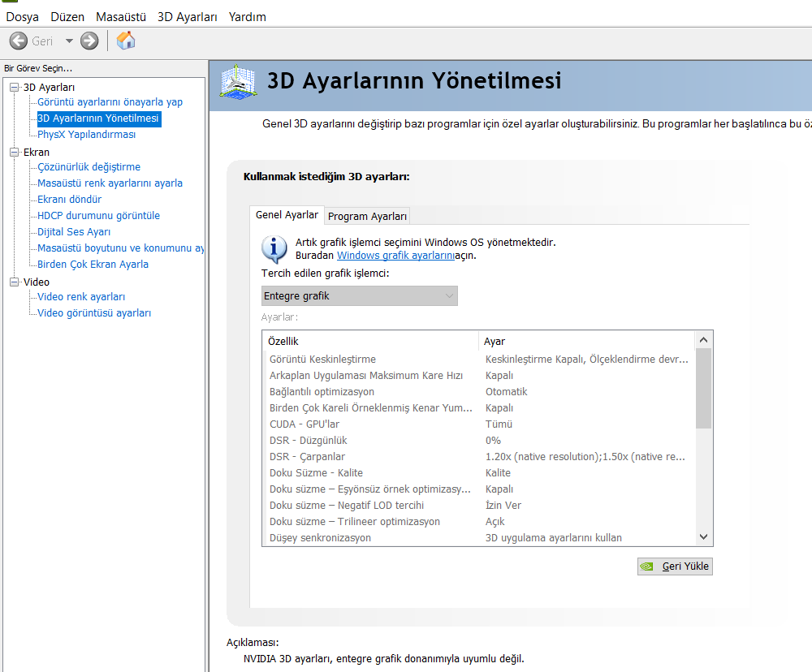Click the İzin Ver value
Viewport: 812px width, 672px height.
pyautogui.click(x=503, y=506)
